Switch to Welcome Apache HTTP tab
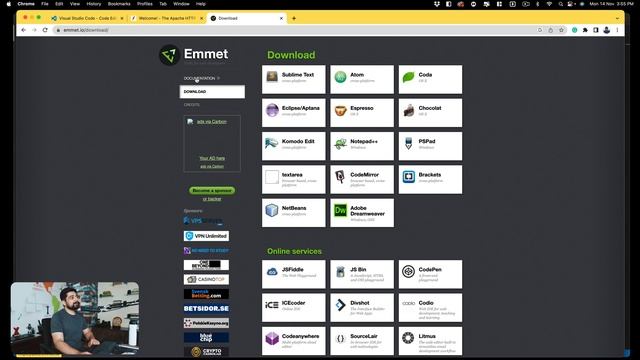The height and width of the screenshot is (360, 640). pos(167,18)
